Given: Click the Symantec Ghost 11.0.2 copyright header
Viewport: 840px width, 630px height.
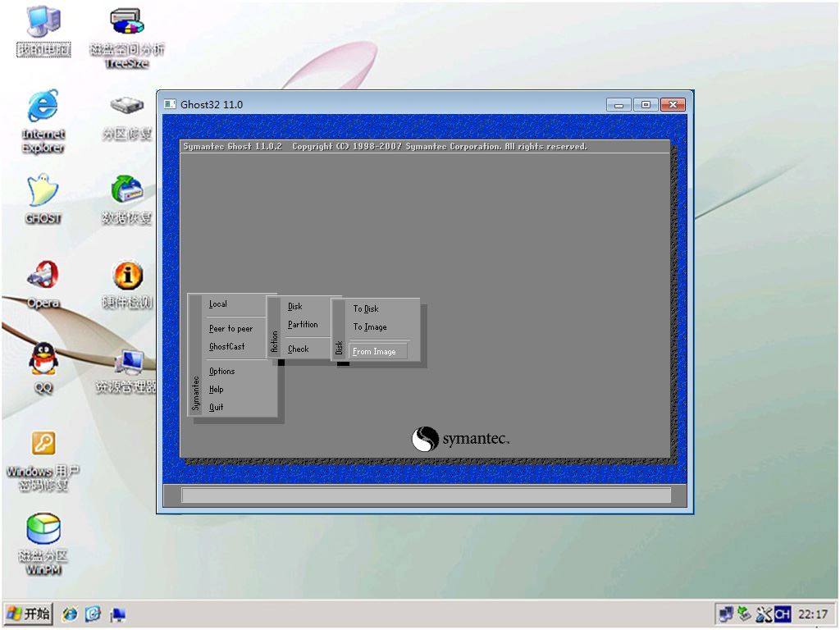Looking at the screenshot, I should (x=386, y=146).
